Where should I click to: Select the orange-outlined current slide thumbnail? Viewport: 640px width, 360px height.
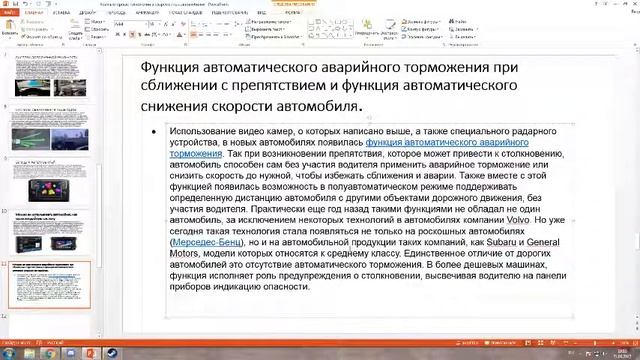tap(49, 284)
